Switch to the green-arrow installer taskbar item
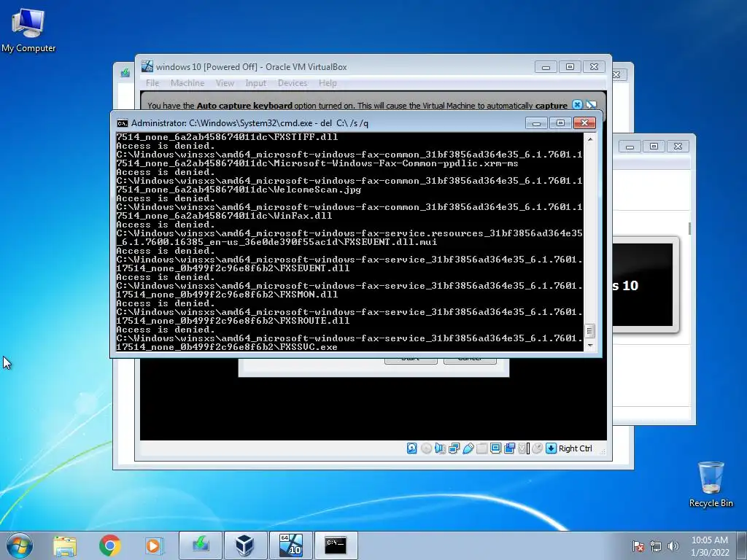Viewport: 747px width, 560px height. [201, 545]
